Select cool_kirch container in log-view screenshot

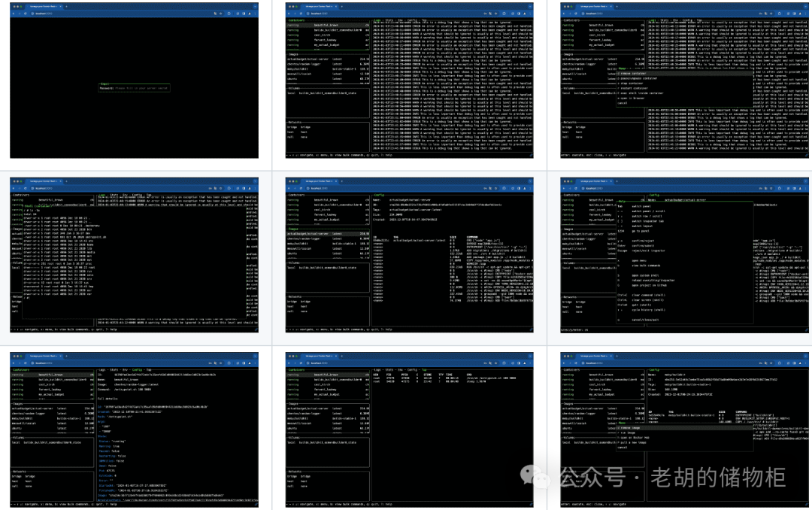329,35
